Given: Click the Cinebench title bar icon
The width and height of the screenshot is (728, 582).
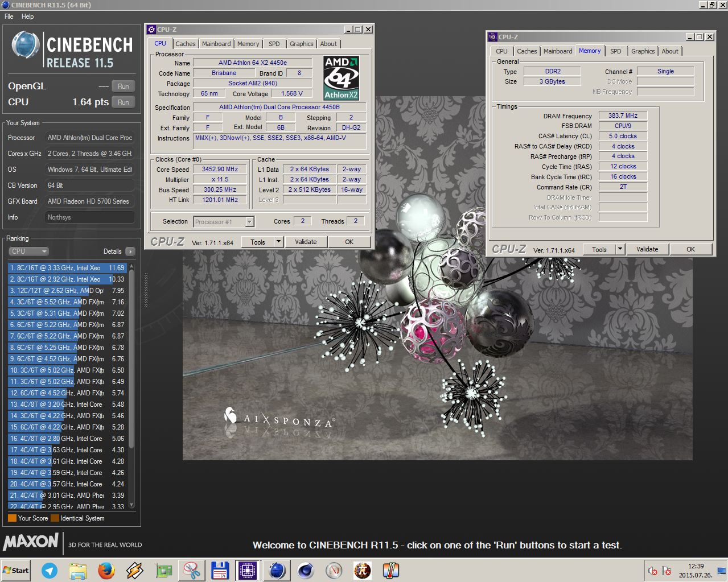Looking at the screenshot, I should pyautogui.click(x=6, y=5).
